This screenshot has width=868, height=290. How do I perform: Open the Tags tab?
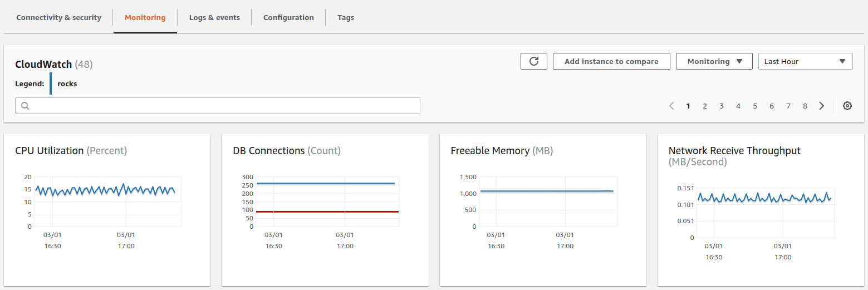coord(346,17)
